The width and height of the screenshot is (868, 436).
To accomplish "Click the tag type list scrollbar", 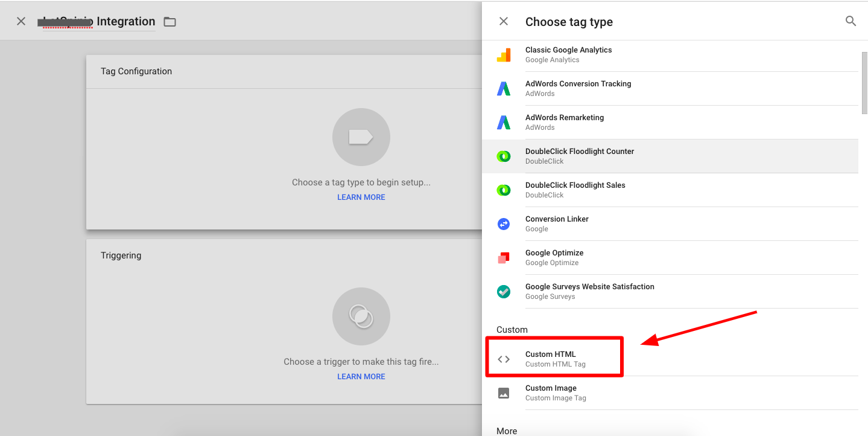I will point(864,83).
